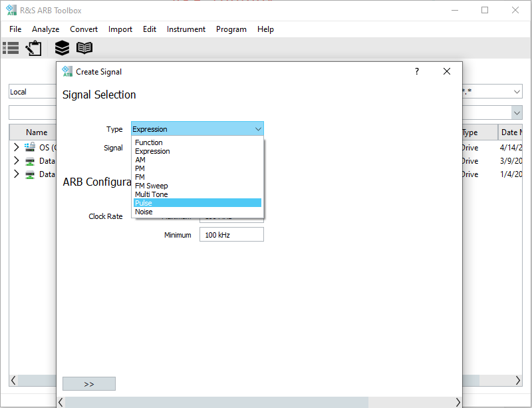
Task: Click the stacked layers toolbar icon
Action: point(62,48)
